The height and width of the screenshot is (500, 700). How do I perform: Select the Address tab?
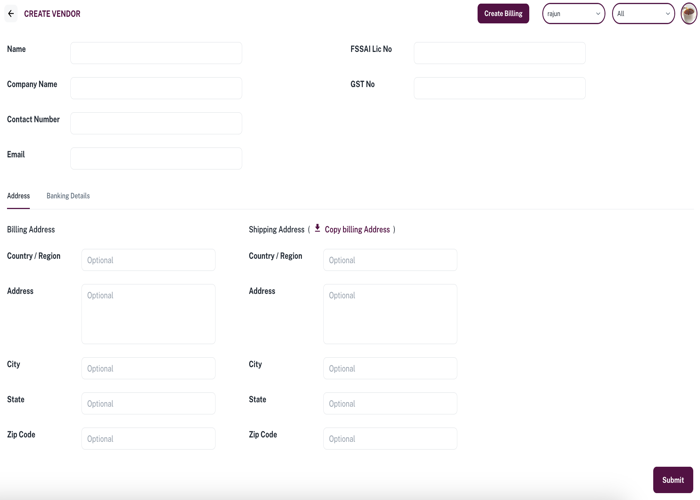point(18,196)
